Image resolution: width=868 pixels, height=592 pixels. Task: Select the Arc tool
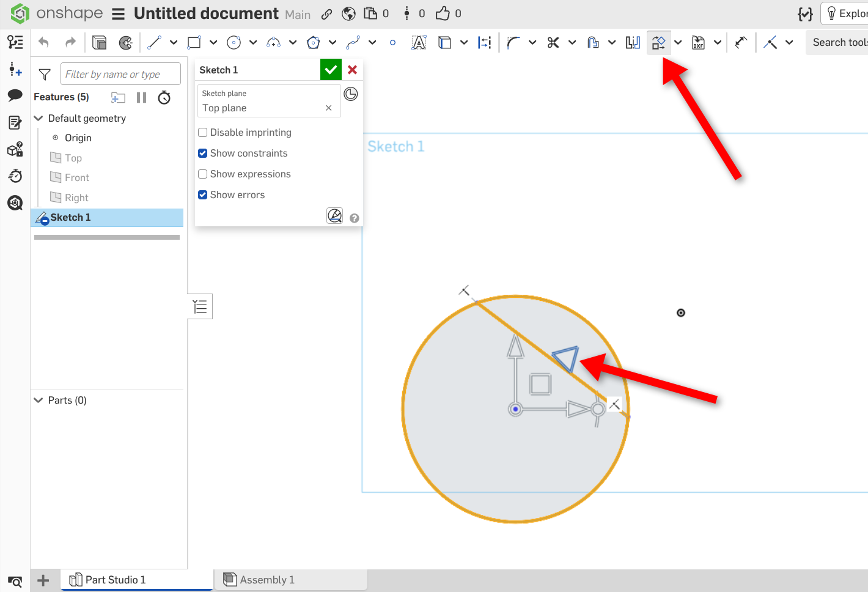pyautogui.click(x=273, y=42)
